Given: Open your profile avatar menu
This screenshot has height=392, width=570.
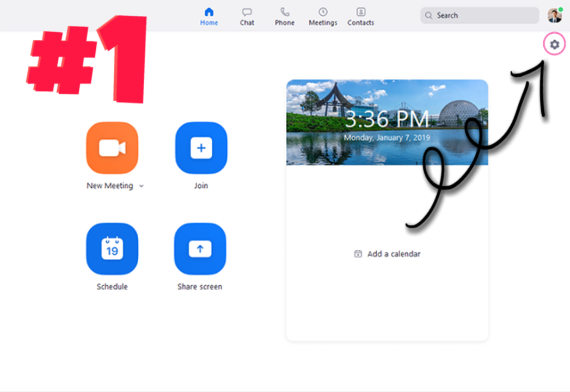Looking at the screenshot, I should point(554,15).
